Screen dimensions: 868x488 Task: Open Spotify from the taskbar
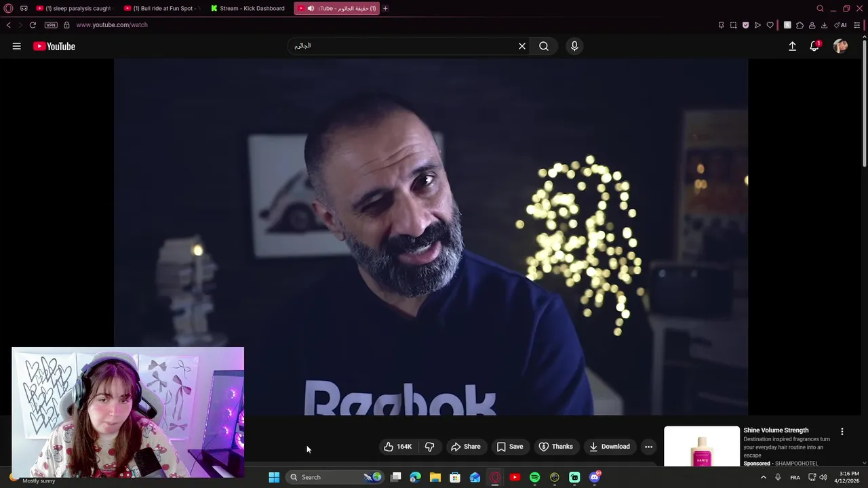534,477
